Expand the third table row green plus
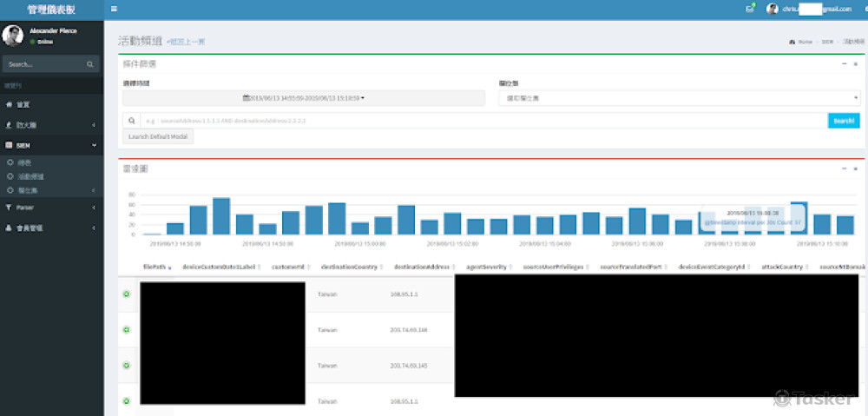 (127, 366)
